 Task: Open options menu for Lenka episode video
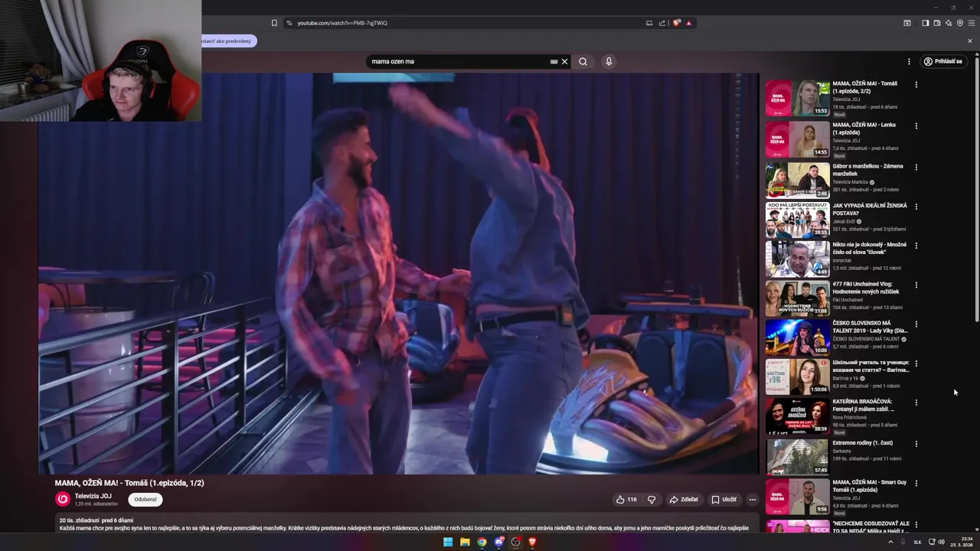tap(916, 126)
